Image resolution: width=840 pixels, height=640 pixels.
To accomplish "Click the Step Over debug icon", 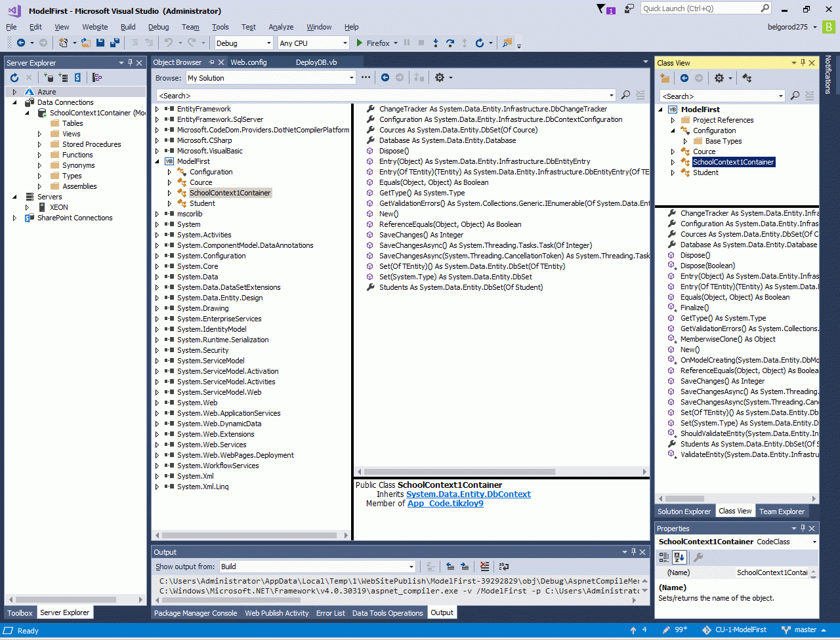I will point(450,43).
